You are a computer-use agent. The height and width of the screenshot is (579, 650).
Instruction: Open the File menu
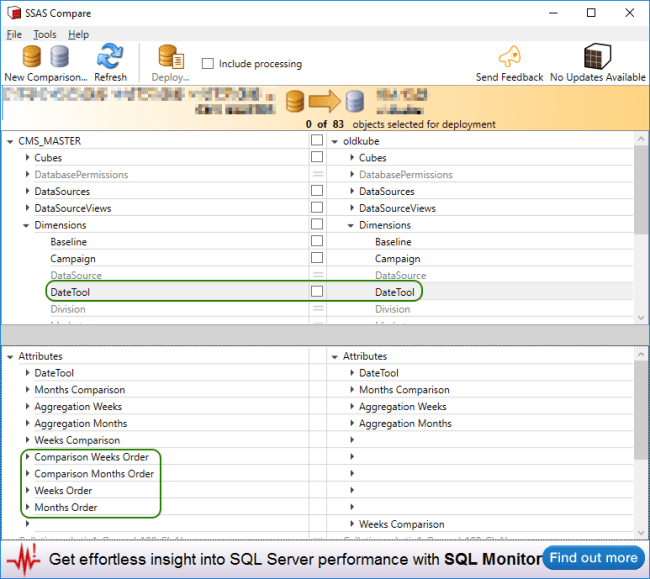coord(14,34)
